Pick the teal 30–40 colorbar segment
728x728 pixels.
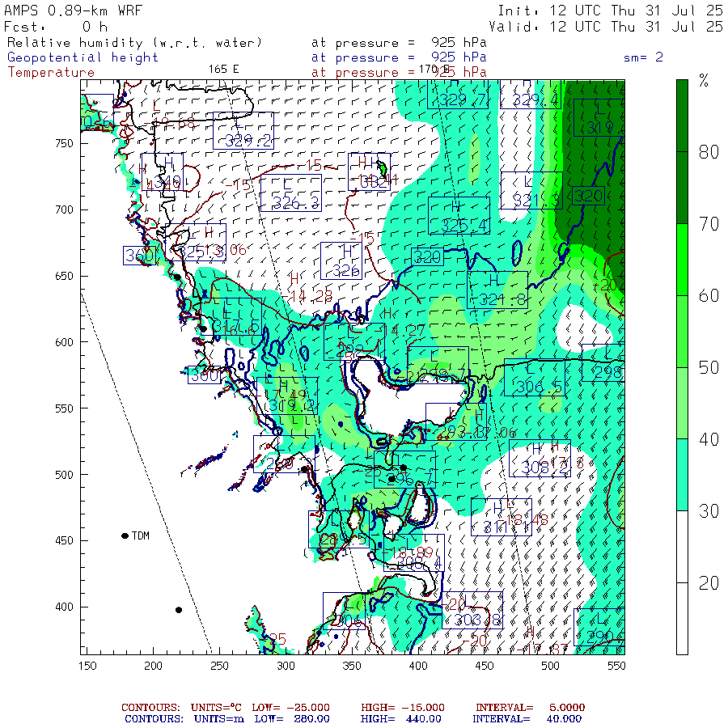click(682, 475)
